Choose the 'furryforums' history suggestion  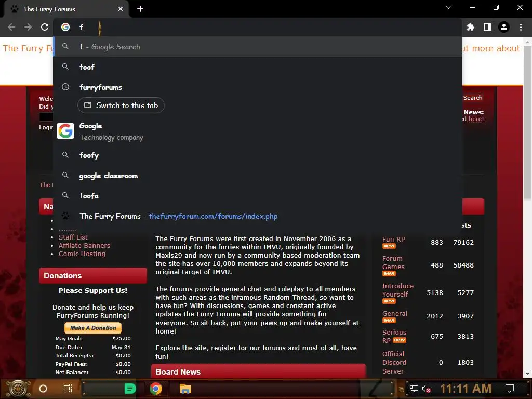coord(258,87)
